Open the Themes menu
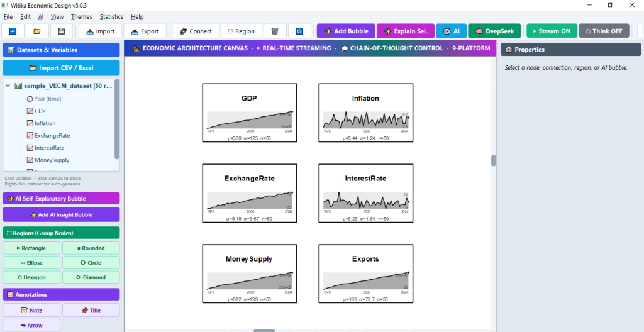This screenshot has height=332, width=644. pos(82,17)
